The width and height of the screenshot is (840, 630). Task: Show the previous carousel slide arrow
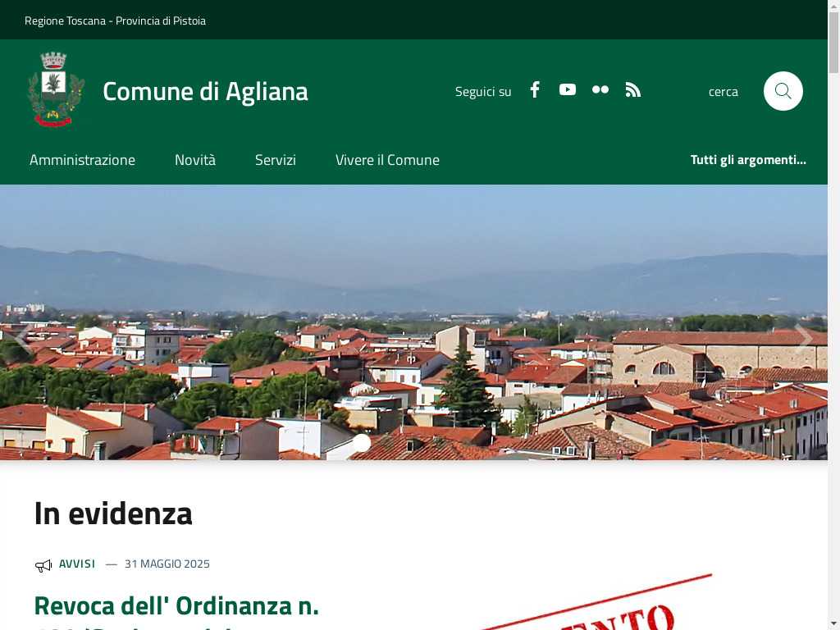click(23, 336)
